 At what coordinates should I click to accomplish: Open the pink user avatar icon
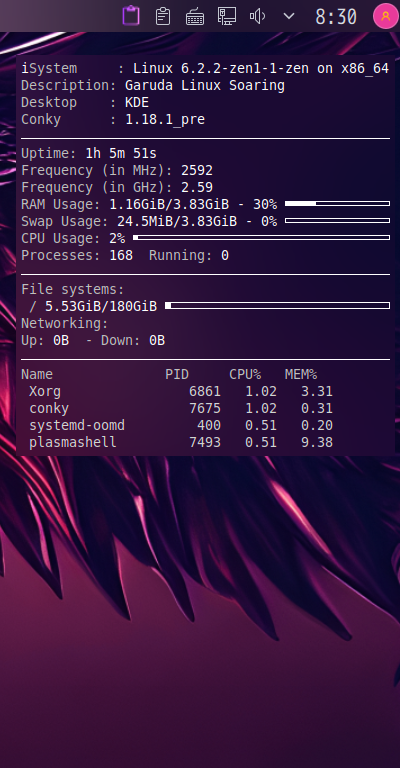[x=386, y=16]
